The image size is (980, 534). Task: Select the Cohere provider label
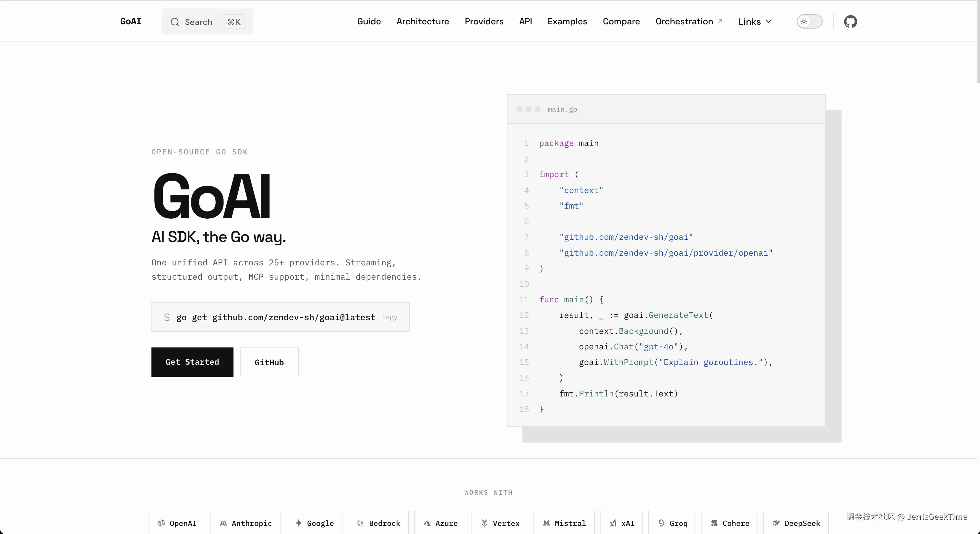736,523
